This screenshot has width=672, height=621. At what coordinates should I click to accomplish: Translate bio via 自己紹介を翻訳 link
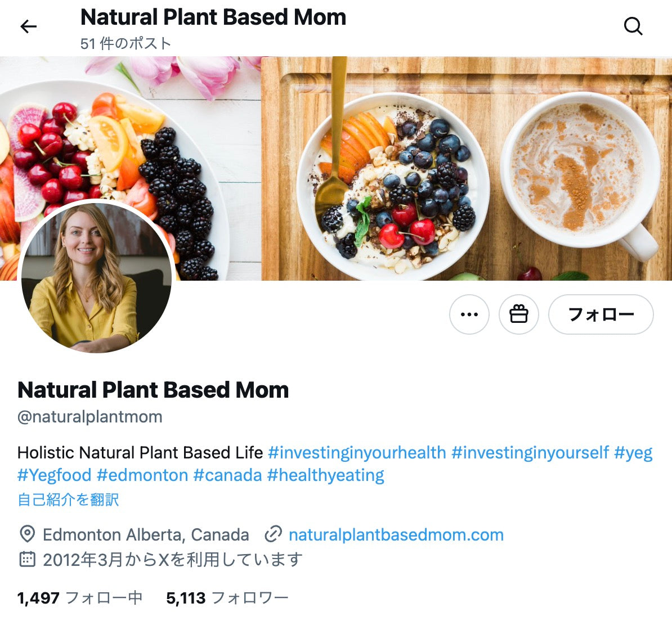[68, 500]
